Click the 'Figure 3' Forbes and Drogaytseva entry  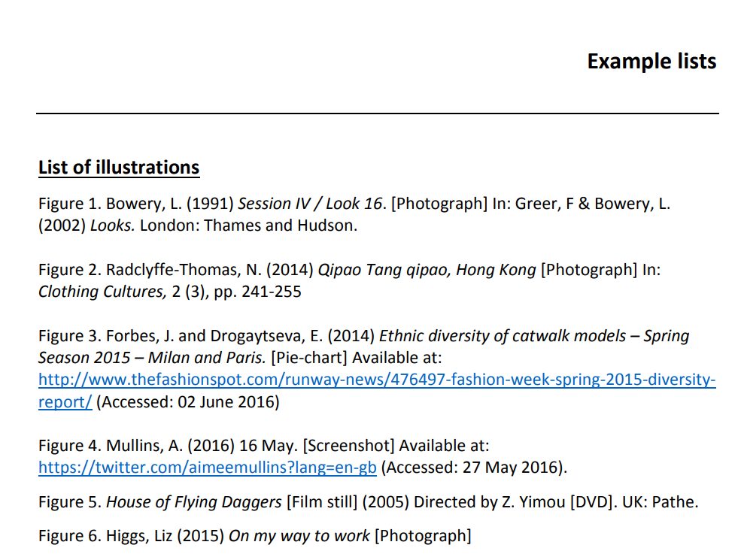click(377, 369)
